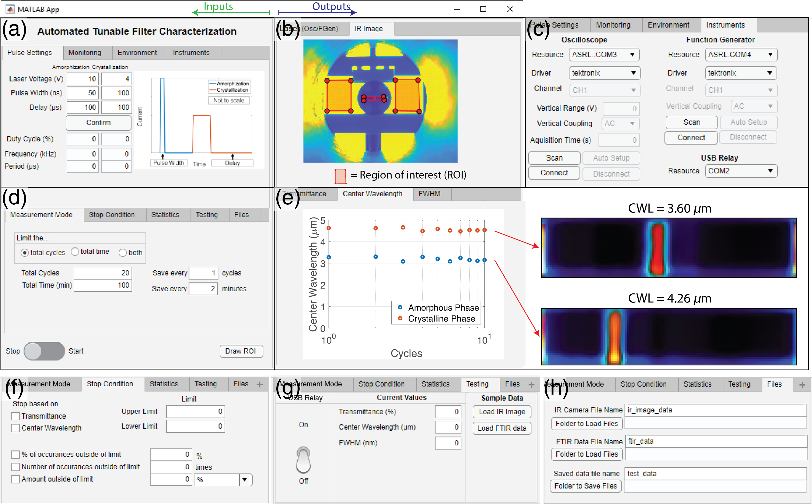Select total cycles radio button

tap(24, 253)
